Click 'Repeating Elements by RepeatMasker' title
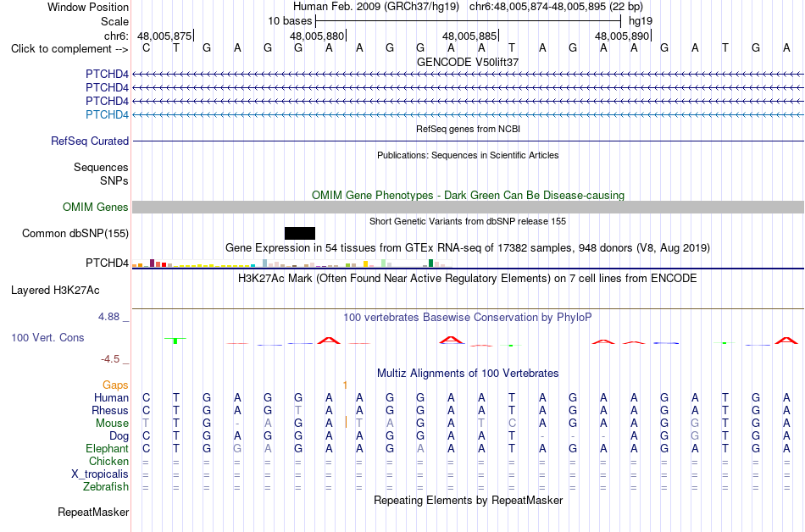The height and width of the screenshot is (532, 805). [469, 500]
